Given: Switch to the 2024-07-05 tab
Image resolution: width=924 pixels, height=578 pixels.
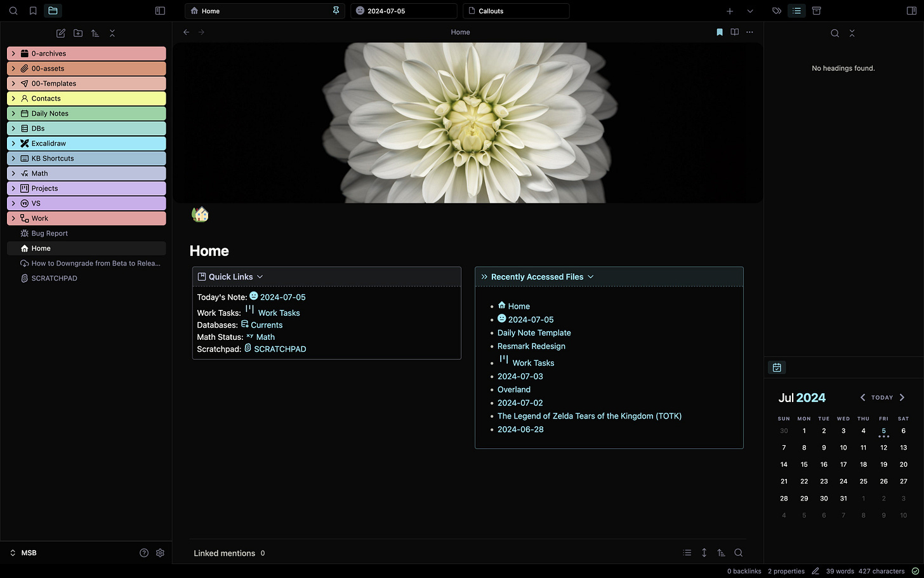Looking at the screenshot, I should 404,11.
